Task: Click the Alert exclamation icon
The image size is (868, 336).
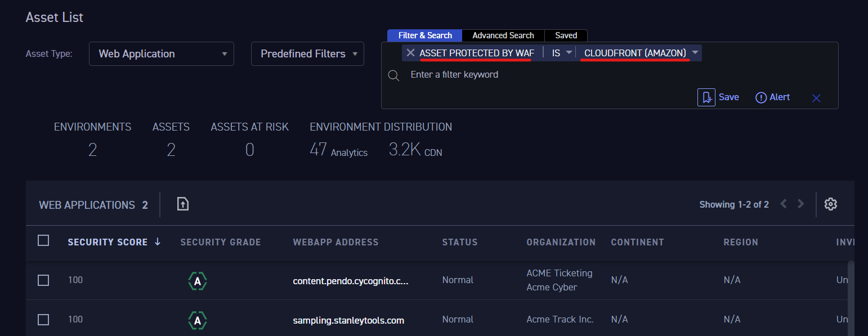Action: (761, 98)
